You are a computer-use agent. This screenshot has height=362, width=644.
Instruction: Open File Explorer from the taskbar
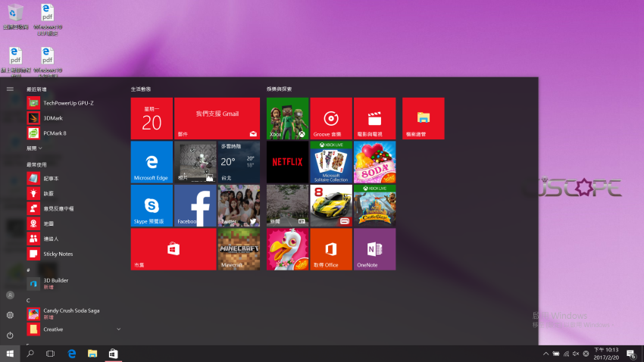pos(92,354)
